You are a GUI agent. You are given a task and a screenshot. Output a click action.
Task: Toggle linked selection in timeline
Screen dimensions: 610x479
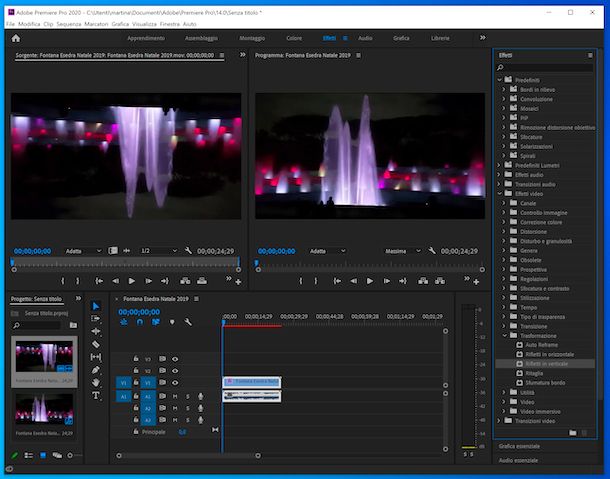click(x=156, y=322)
